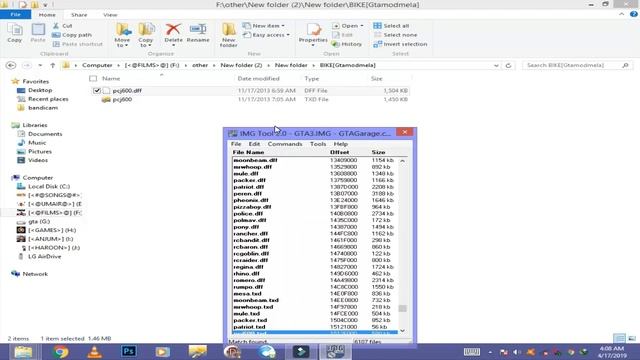Click Select all in ribbon
The image size is (640, 360).
(391, 26)
